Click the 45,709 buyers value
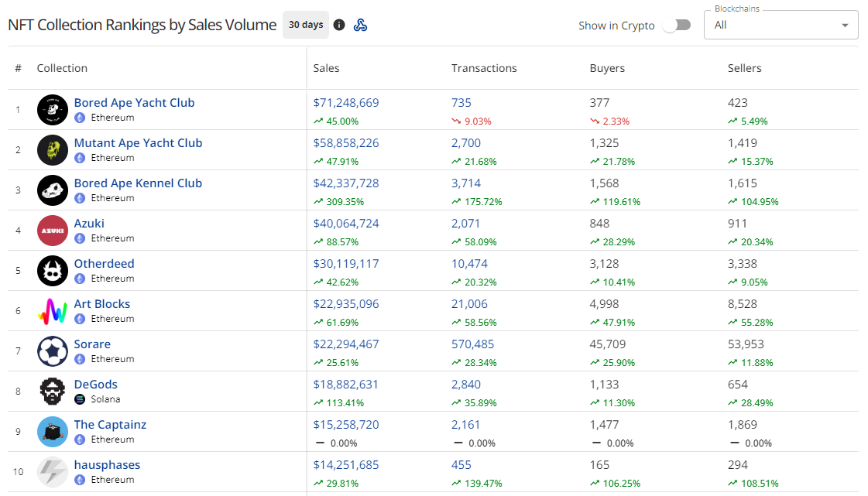868x496 pixels. [607, 344]
